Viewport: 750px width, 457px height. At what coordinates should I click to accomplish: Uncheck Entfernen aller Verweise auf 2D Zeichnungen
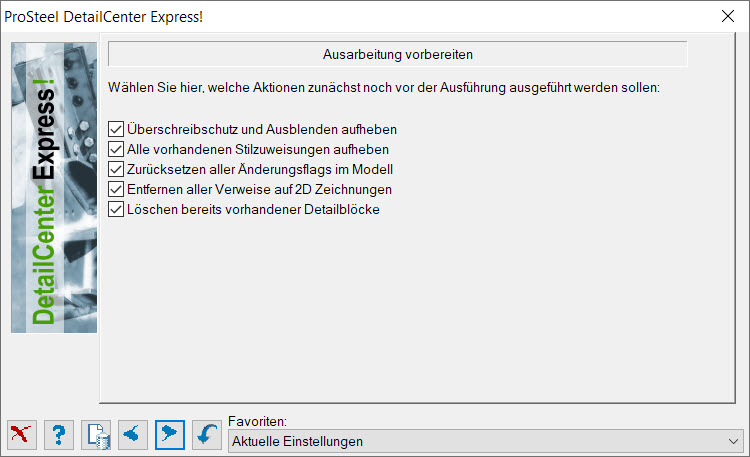[x=116, y=189]
